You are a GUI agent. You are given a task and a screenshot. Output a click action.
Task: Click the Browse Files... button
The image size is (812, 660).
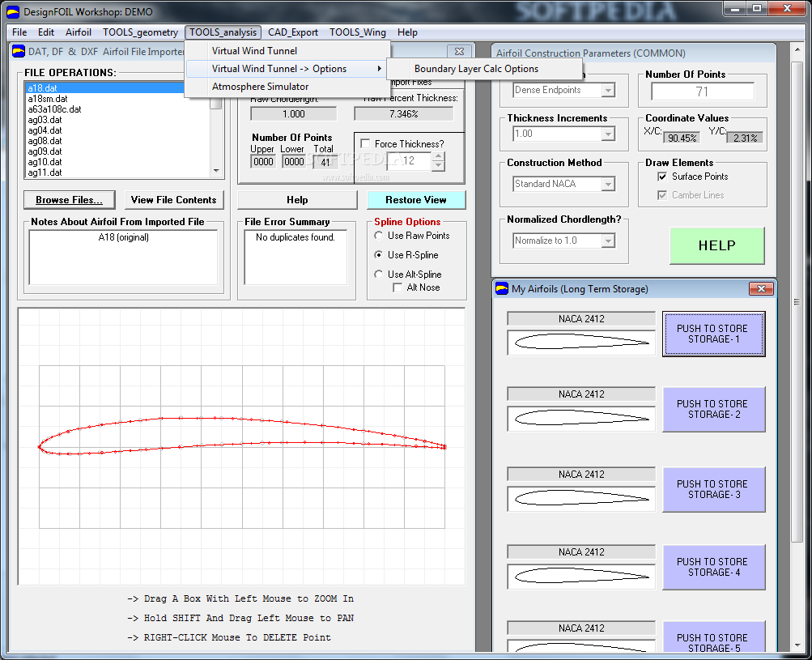69,200
